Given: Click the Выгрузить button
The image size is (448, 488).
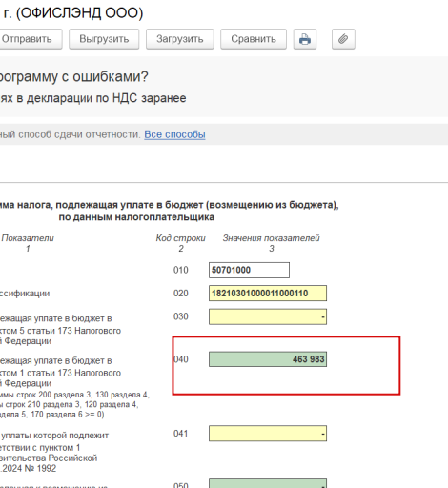Looking at the screenshot, I should (104, 39).
